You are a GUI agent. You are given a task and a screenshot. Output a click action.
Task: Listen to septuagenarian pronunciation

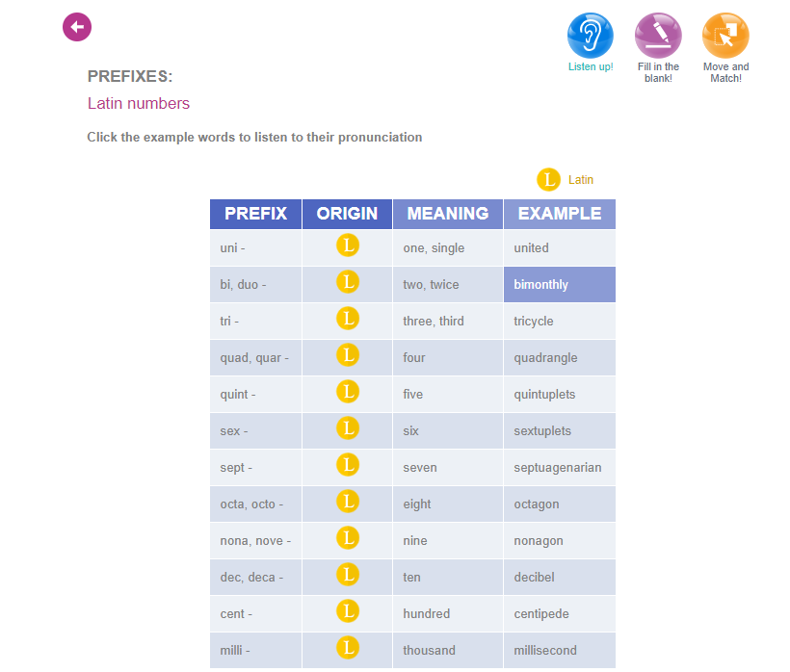click(557, 468)
